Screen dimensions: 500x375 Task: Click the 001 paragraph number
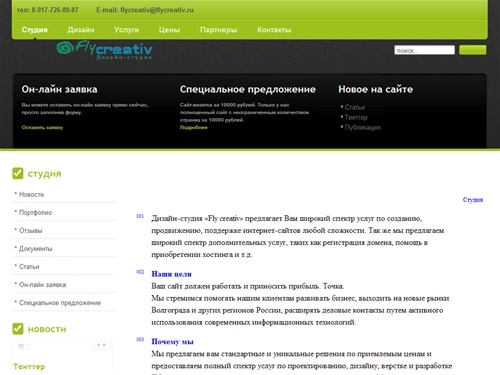(140, 216)
